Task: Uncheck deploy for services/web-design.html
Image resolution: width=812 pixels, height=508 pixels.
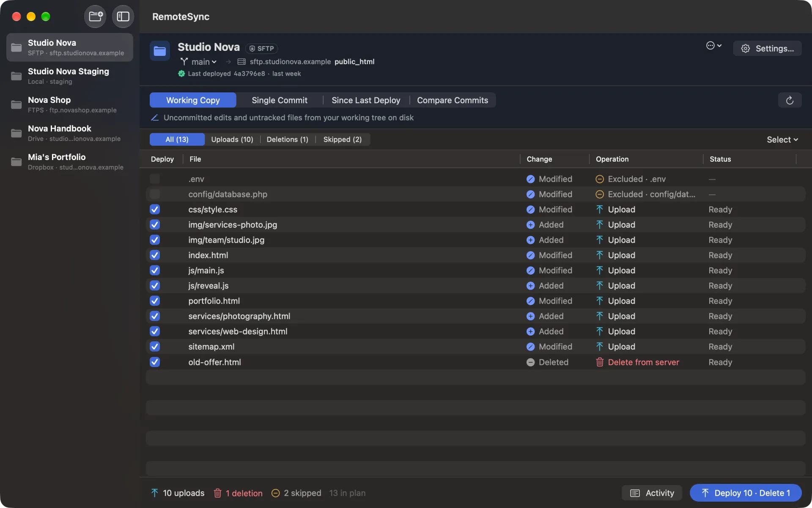Action: pos(155,331)
